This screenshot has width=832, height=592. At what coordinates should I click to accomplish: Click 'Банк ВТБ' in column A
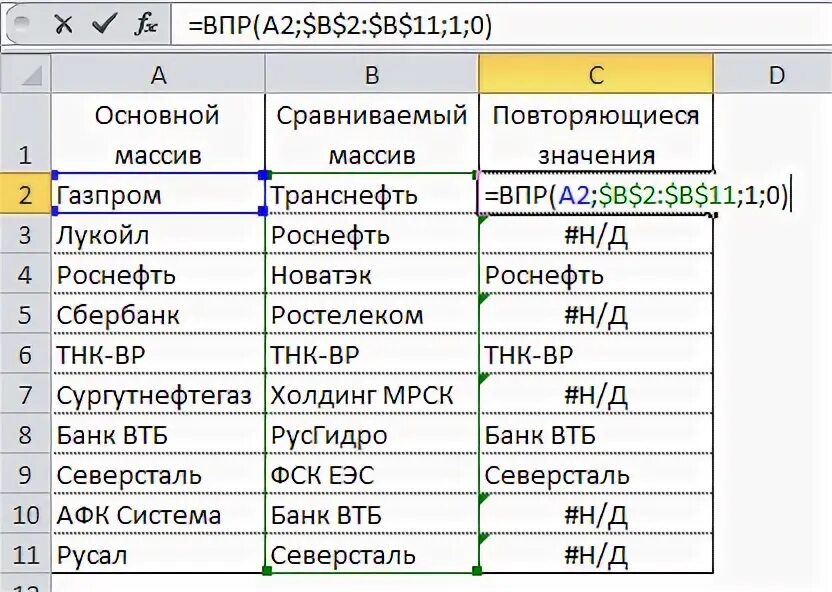(158, 433)
